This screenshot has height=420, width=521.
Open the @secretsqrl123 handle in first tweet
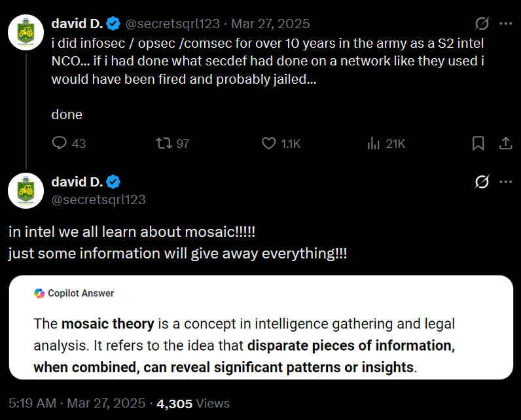172,24
